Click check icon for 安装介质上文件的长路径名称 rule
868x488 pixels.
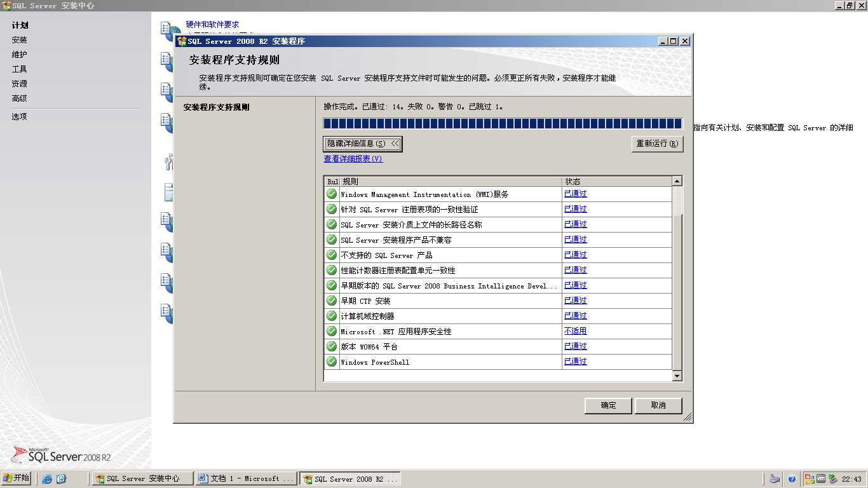click(332, 224)
